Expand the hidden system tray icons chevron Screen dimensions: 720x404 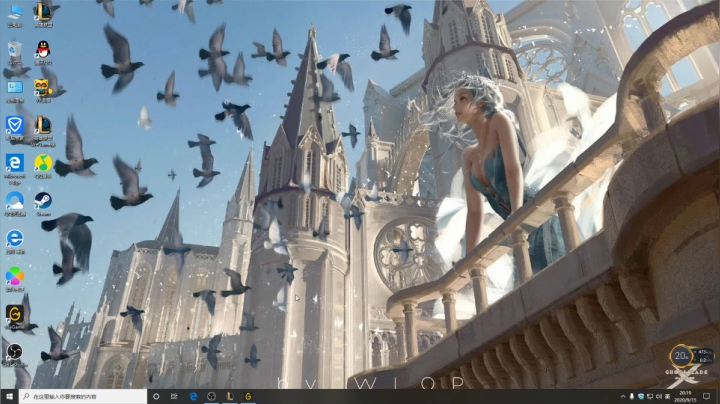(x=623, y=396)
